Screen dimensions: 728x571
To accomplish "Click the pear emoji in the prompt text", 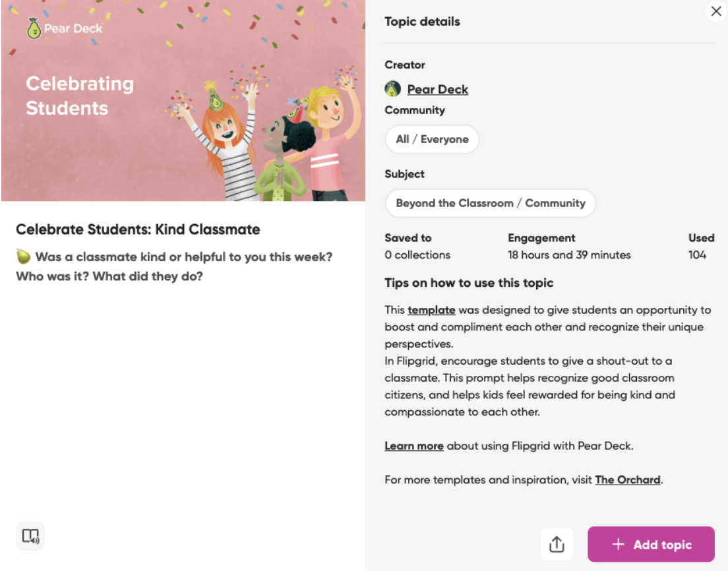I will [x=23, y=256].
